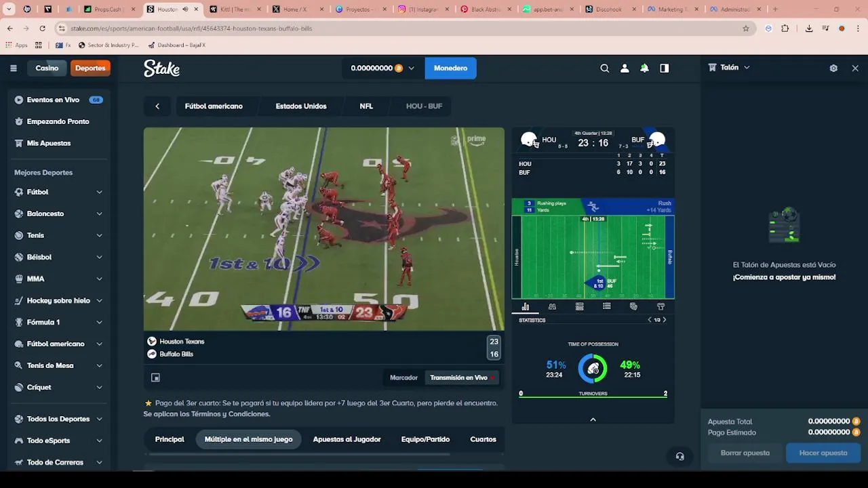Image resolution: width=868 pixels, height=488 pixels.
Task: Open the user profile icon
Action: click(x=625, y=68)
